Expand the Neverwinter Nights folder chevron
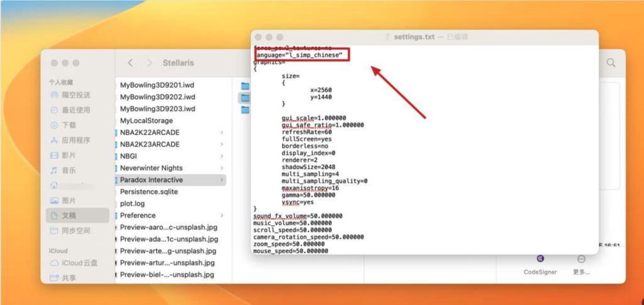The height and width of the screenshot is (305, 644). click(221, 168)
